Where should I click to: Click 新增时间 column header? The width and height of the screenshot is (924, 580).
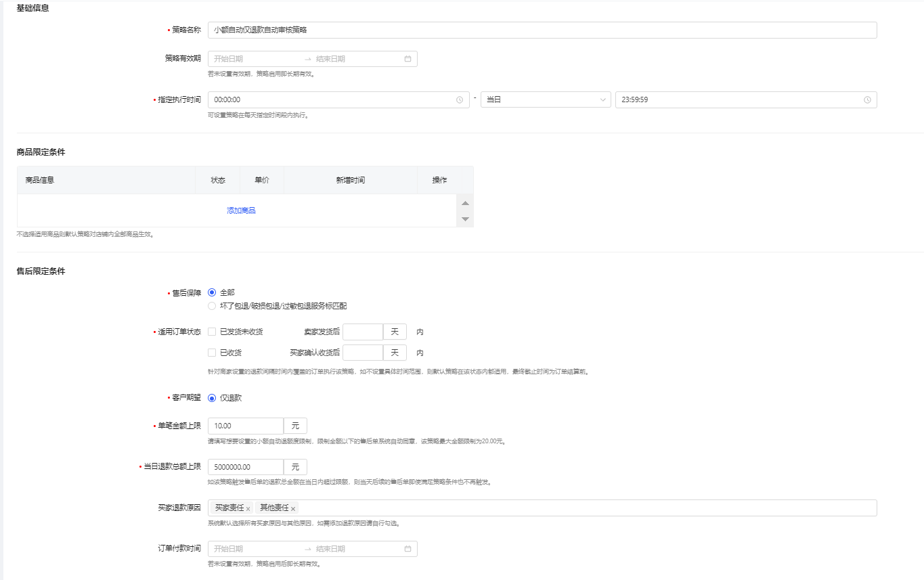(351, 180)
